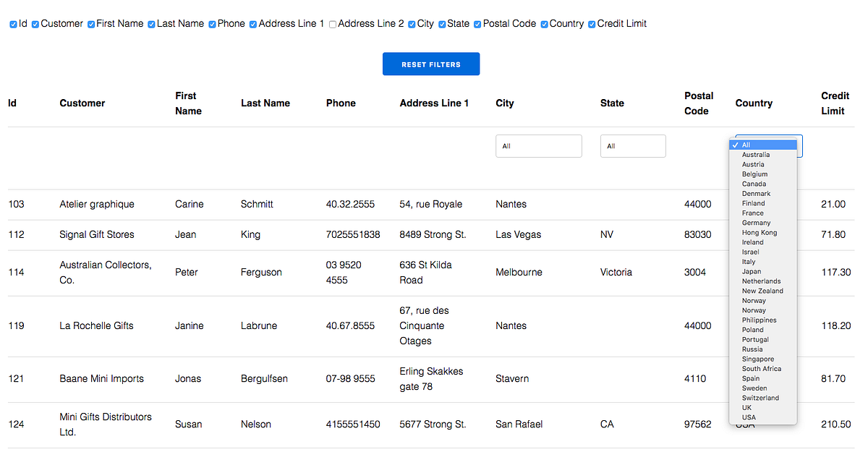The image size is (868, 452).
Task: Uncheck the First Name column checkbox
Action: tap(91, 24)
